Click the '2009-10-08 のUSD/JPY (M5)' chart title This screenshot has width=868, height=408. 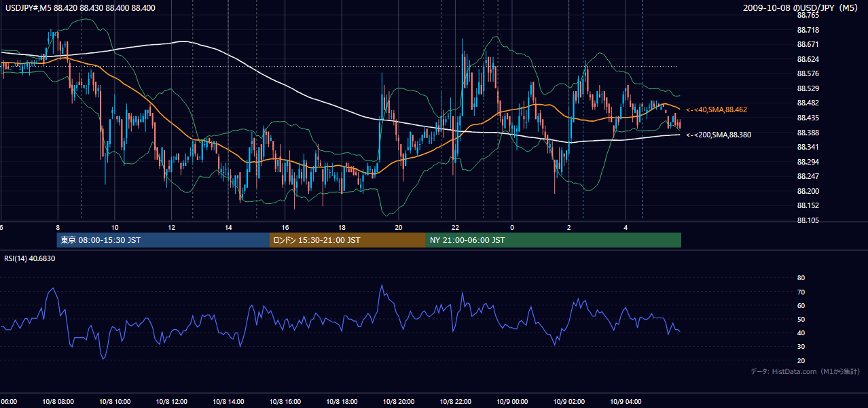click(x=801, y=7)
